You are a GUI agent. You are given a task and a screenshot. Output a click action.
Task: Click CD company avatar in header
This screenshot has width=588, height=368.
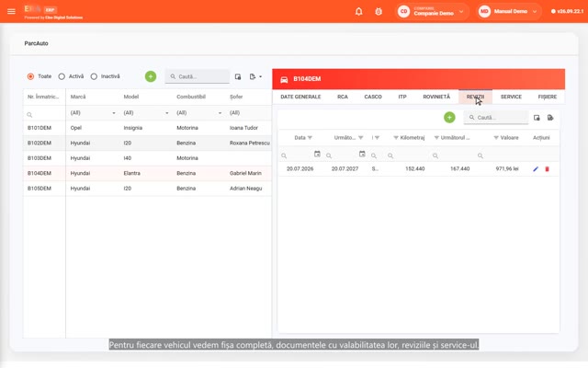tap(403, 11)
